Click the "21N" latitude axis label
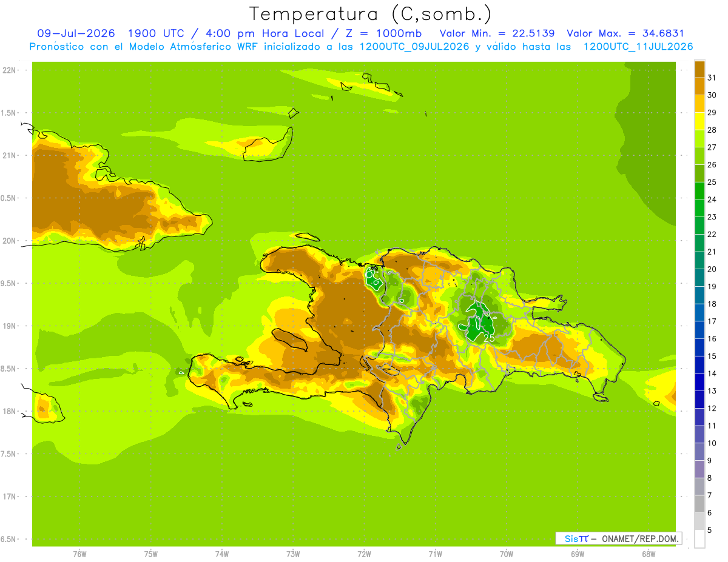 tap(9, 155)
